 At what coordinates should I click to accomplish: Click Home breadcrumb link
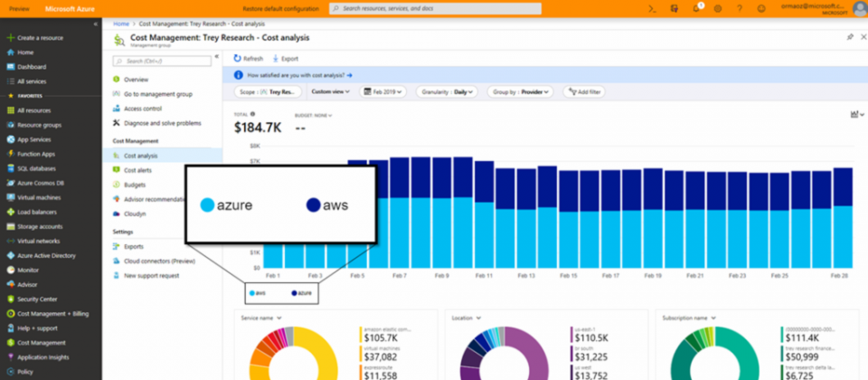click(120, 24)
